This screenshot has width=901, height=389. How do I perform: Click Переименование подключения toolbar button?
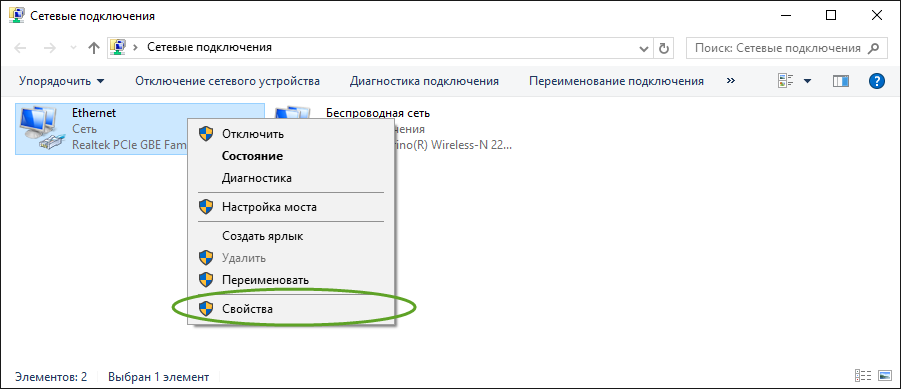coord(616,82)
